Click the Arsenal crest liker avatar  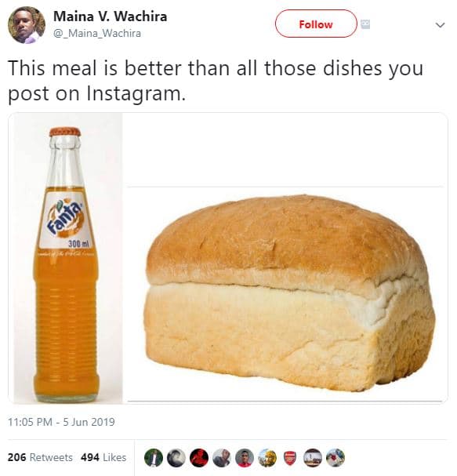[x=290, y=457]
